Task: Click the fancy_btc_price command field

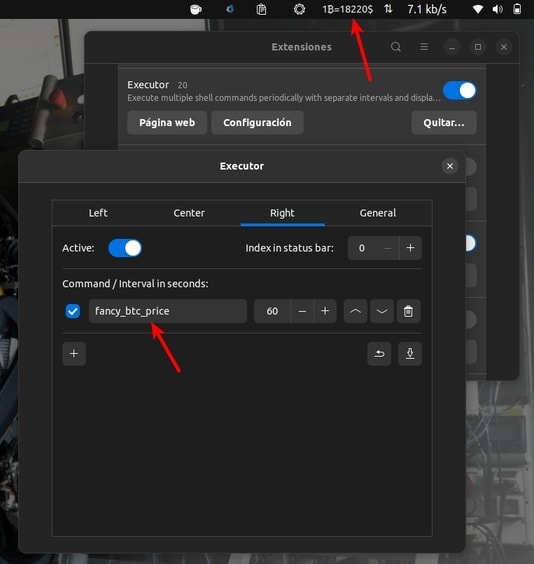Action: (168, 311)
